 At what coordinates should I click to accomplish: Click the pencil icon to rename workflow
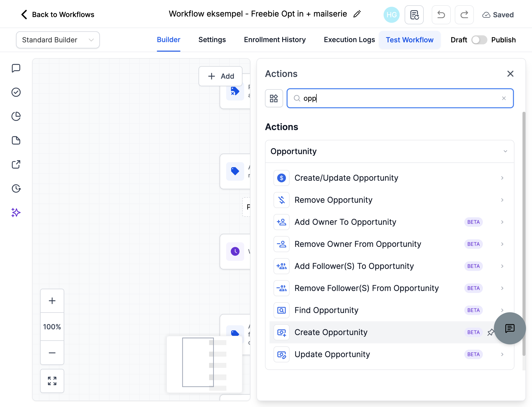click(357, 14)
